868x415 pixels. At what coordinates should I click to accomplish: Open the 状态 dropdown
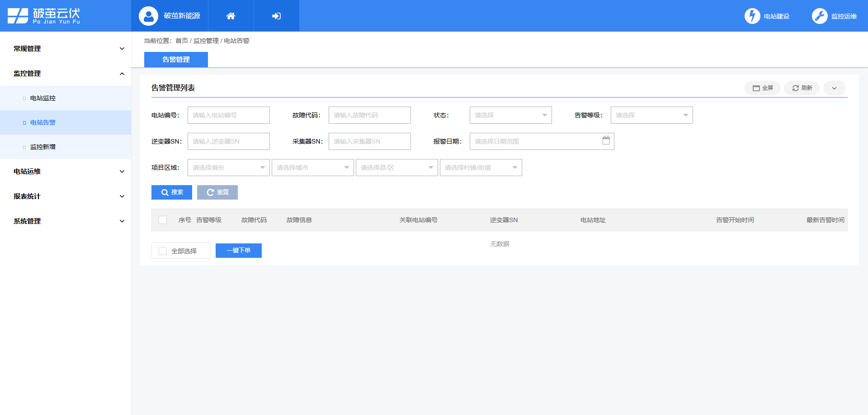coord(510,115)
